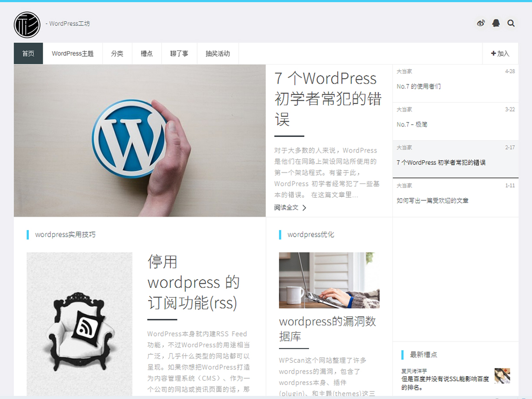Open the 分类 menu item
Image resolution: width=532 pixels, height=399 pixels.
117,54
